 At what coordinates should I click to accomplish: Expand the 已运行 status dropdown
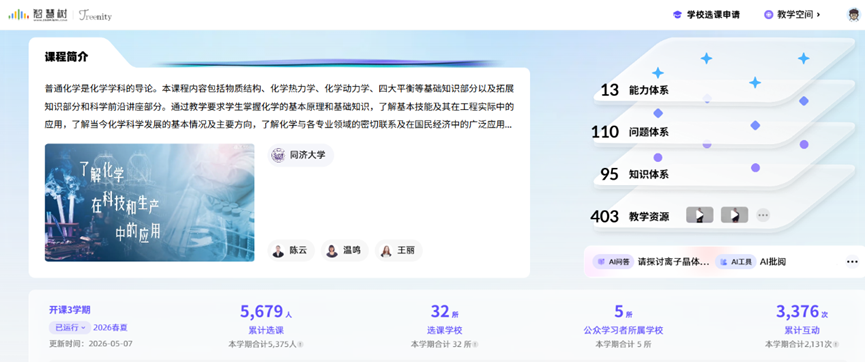pyautogui.click(x=70, y=327)
